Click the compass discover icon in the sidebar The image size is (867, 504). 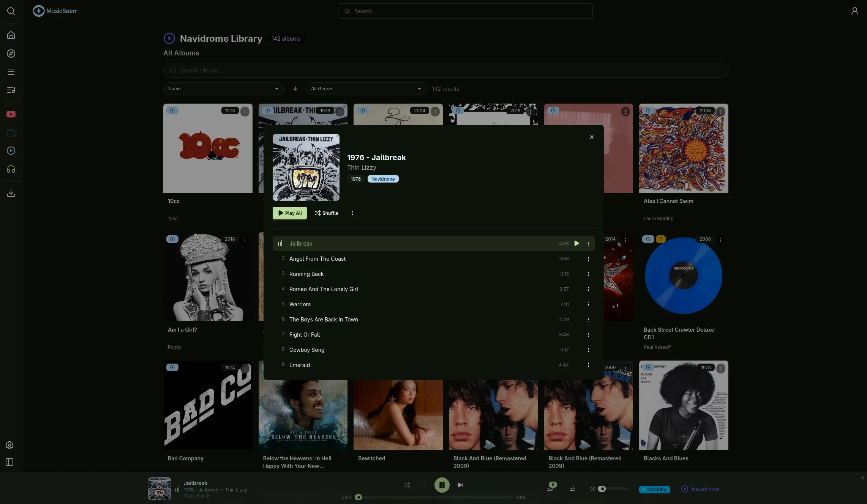[11, 54]
